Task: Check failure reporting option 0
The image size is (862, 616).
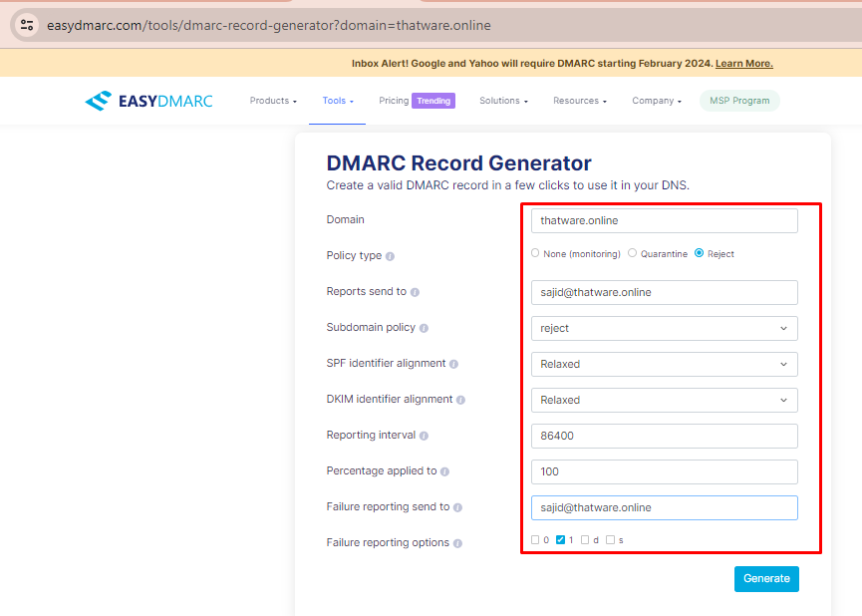Action: [x=535, y=539]
